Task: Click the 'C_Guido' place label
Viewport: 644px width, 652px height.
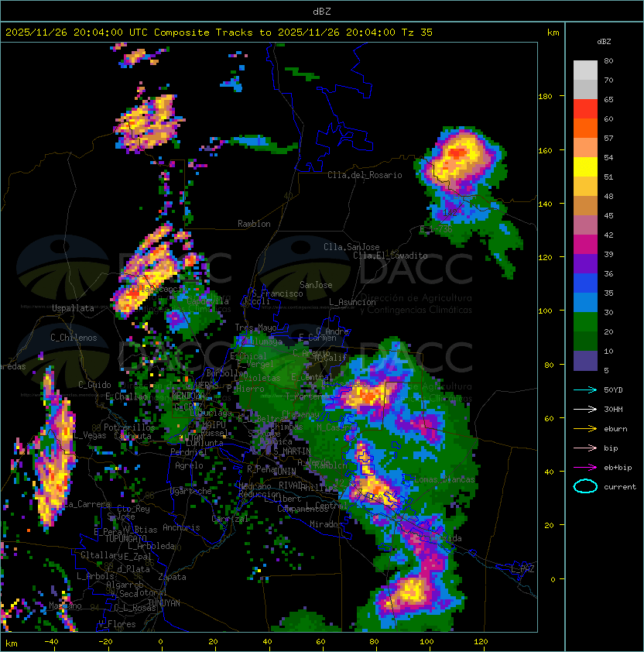Action: [94, 385]
